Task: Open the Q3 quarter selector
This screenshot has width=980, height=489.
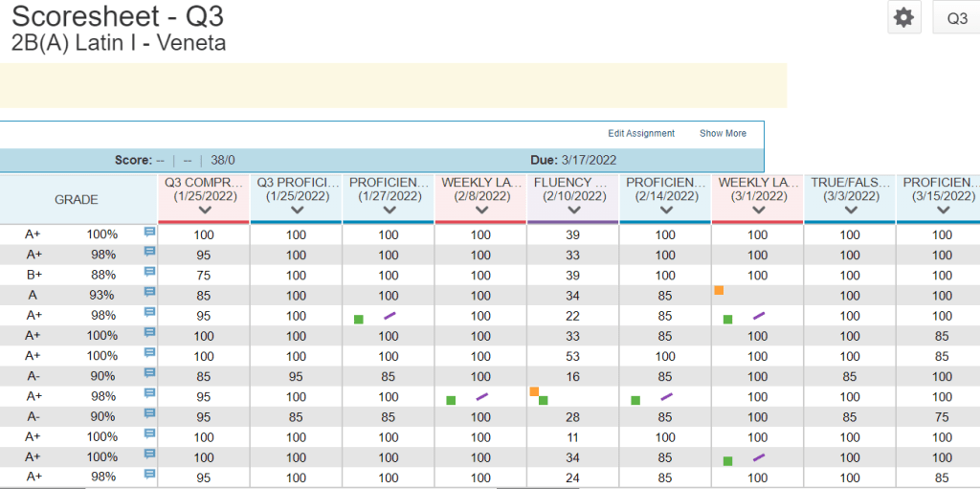Action: [x=956, y=18]
